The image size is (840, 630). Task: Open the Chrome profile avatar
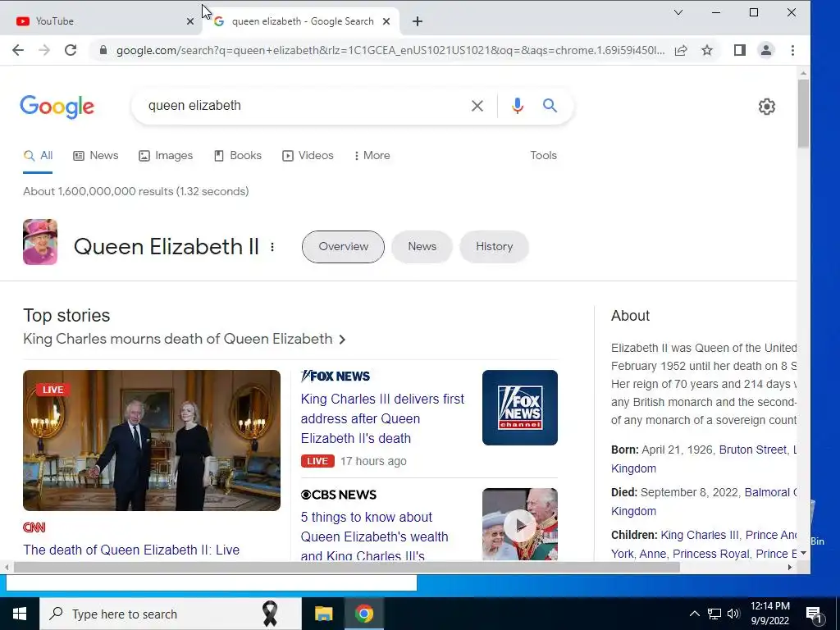766,50
